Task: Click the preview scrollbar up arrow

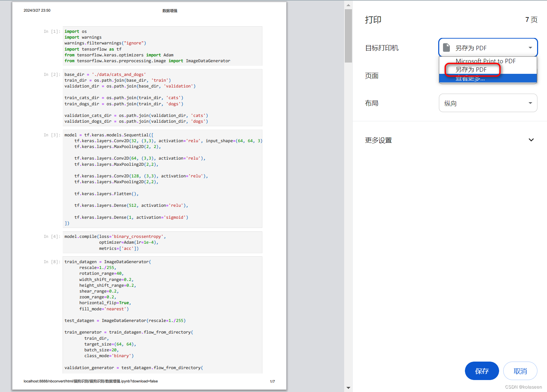Action: tap(348, 5)
